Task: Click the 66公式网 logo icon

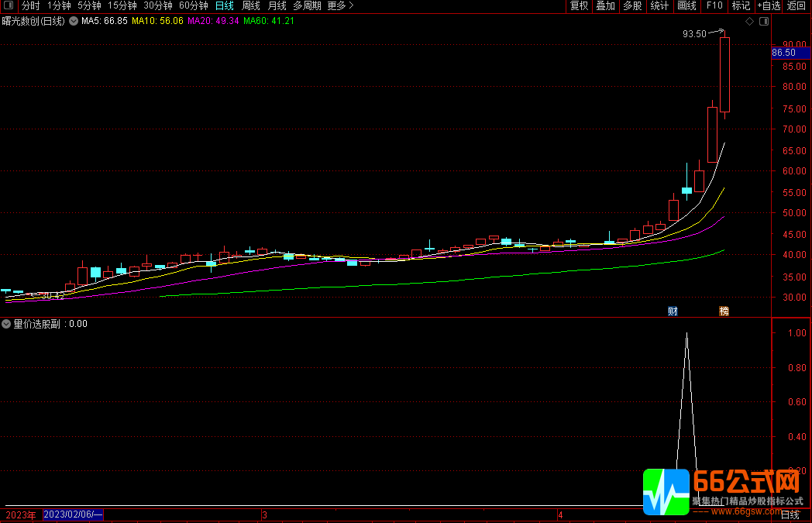Action: [666, 491]
